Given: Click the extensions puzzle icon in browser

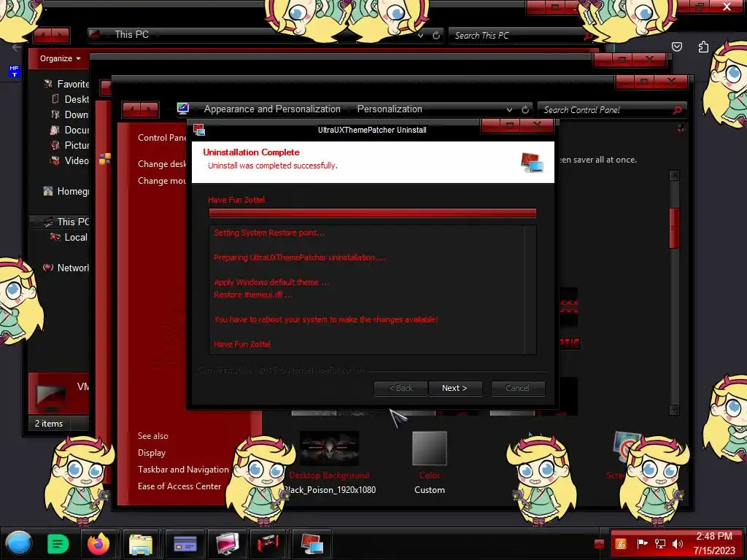Looking at the screenshot, I should tap(703, 47).
